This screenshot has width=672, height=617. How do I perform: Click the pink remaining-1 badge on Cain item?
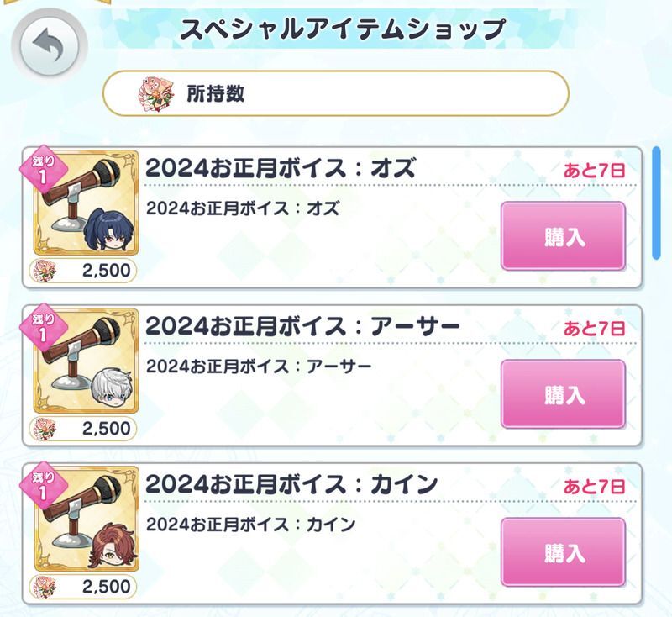pos(44,486)
